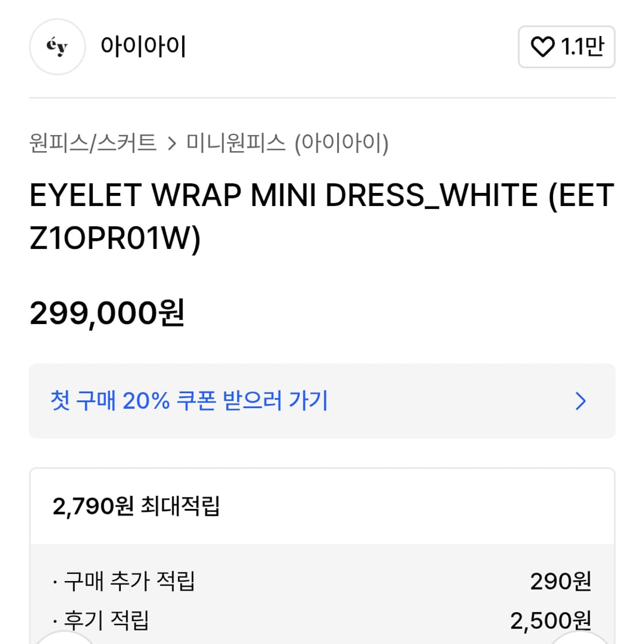Click the breadcrumb separator arrow icon
This screenshot has width=644, height=644.
[x=172, y=144]
